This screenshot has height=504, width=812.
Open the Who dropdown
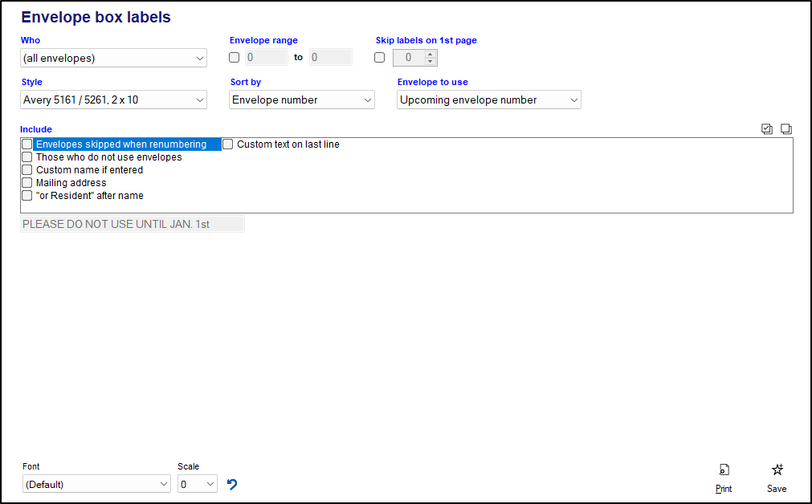coord(113,58)
